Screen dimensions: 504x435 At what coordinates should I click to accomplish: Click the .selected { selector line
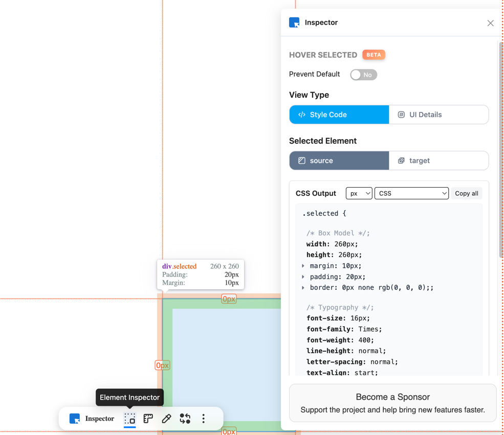tap(324, 214)
